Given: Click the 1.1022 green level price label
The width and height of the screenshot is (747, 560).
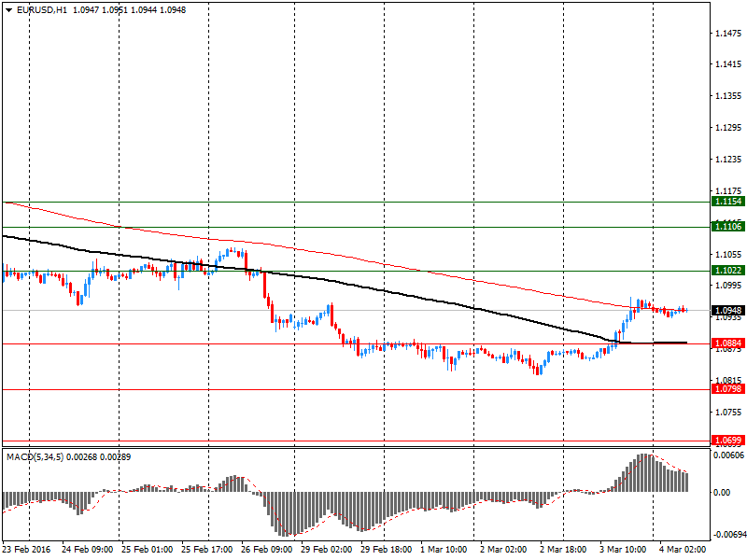Looking at the screenshot, I should pos(728,271).
